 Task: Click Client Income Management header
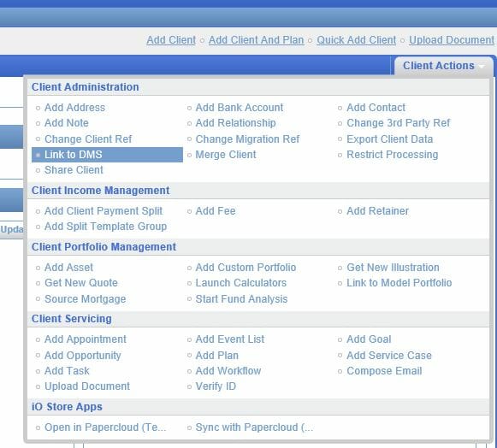[100, 191]
